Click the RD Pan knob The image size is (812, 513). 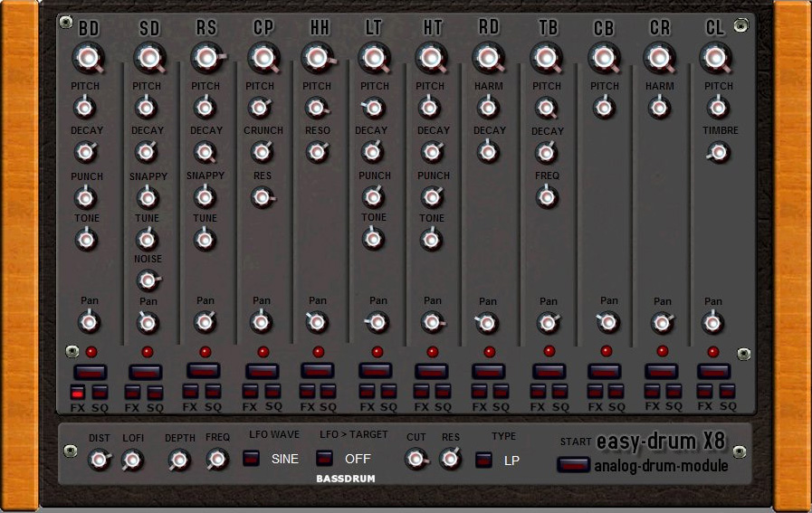[487, 324]
